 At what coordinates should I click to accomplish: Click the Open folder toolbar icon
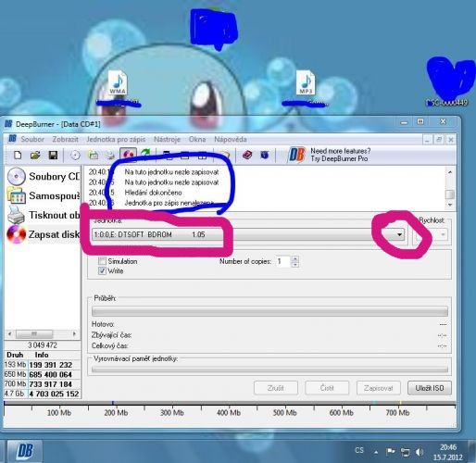(x=35, y=155)
